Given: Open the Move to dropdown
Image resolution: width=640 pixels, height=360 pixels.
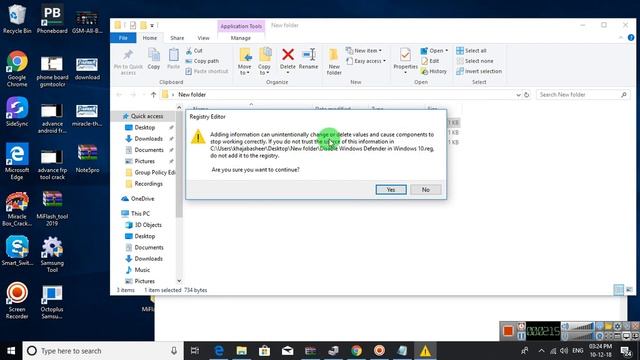Looking at the screenshot, I should [245, 62].
